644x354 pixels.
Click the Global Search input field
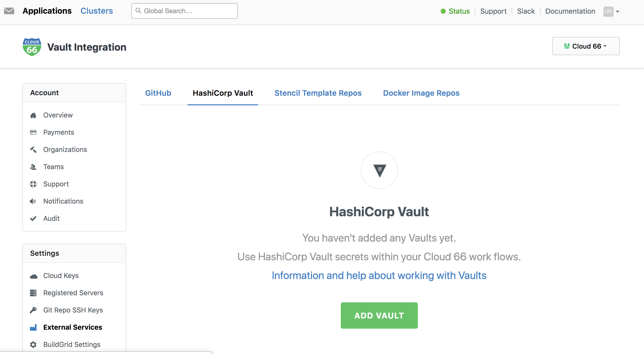[x=185, y=11]
